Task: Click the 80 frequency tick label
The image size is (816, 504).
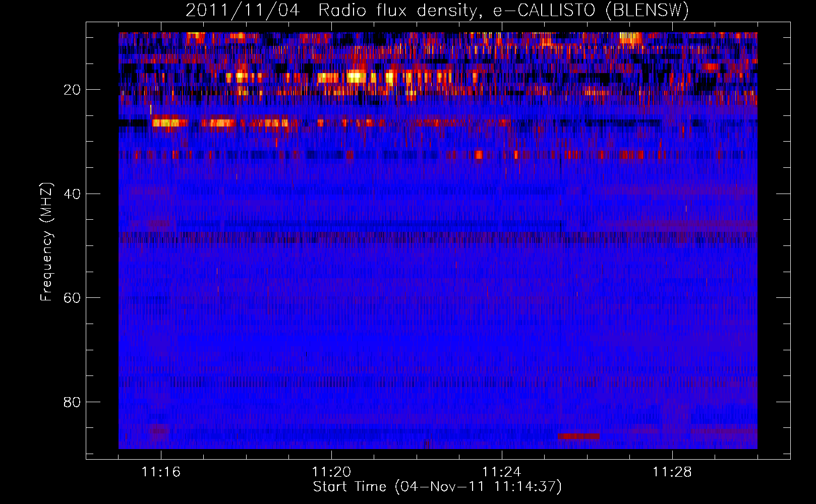Action: pos(72,402)
